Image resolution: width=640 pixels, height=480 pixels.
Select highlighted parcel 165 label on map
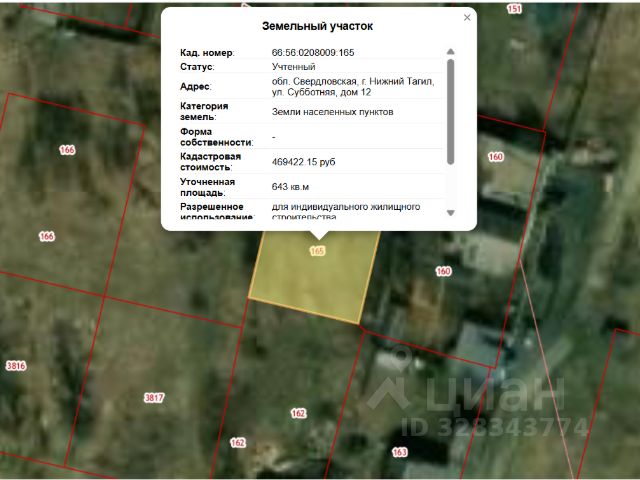pos(317,251)
